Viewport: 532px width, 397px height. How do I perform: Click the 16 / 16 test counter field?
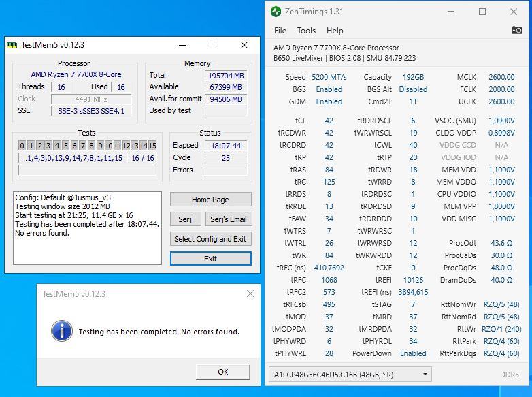142,158
